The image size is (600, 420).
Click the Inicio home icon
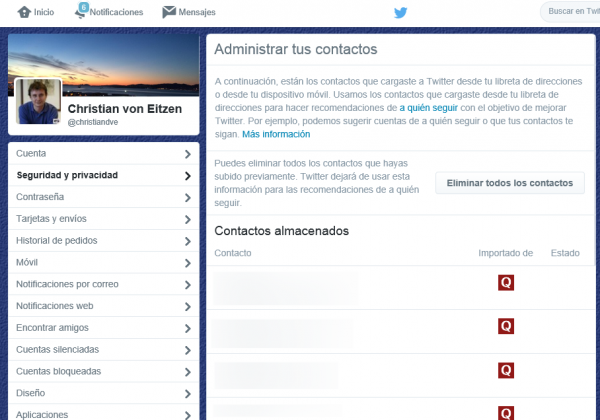(x=24, y=12)
